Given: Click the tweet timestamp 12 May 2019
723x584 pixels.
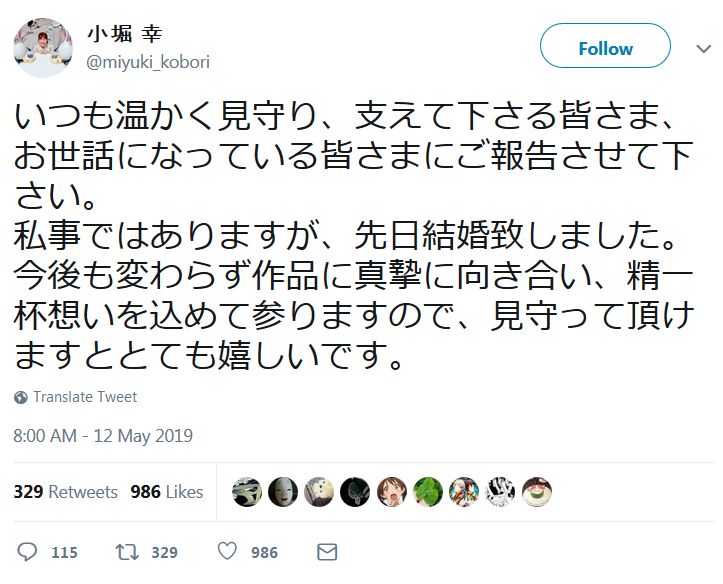Looking at the screenshot, I should coord(103,436).
